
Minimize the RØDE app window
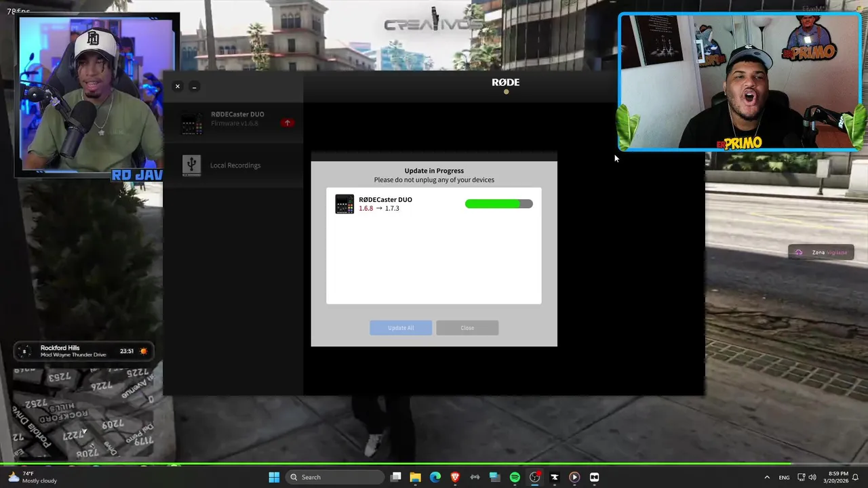(194, 87)
